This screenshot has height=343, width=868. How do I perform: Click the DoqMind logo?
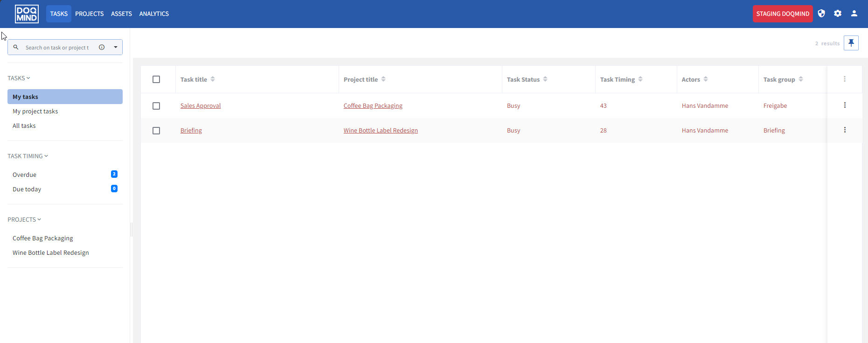pos(27,14)
